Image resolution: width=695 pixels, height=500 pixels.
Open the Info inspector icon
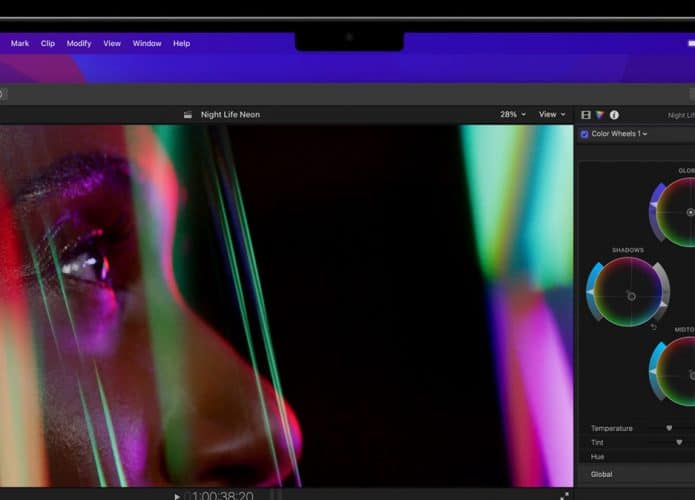[x=614, y=115]
